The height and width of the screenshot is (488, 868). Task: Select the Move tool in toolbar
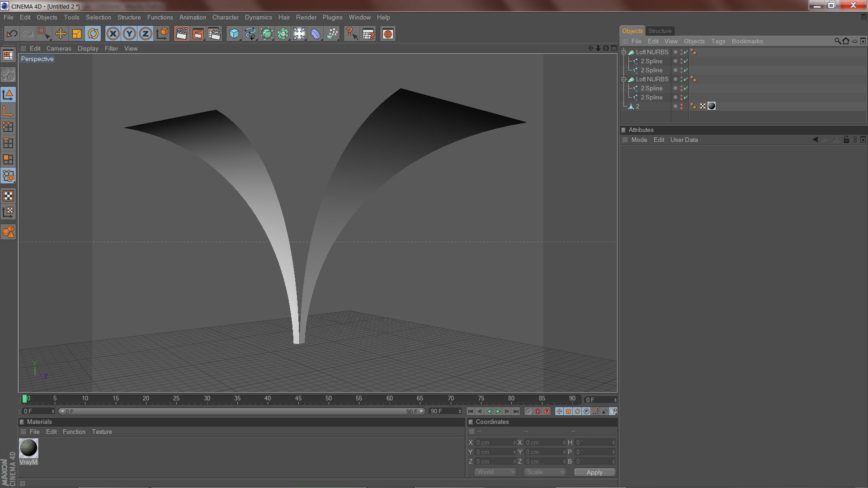61,34
